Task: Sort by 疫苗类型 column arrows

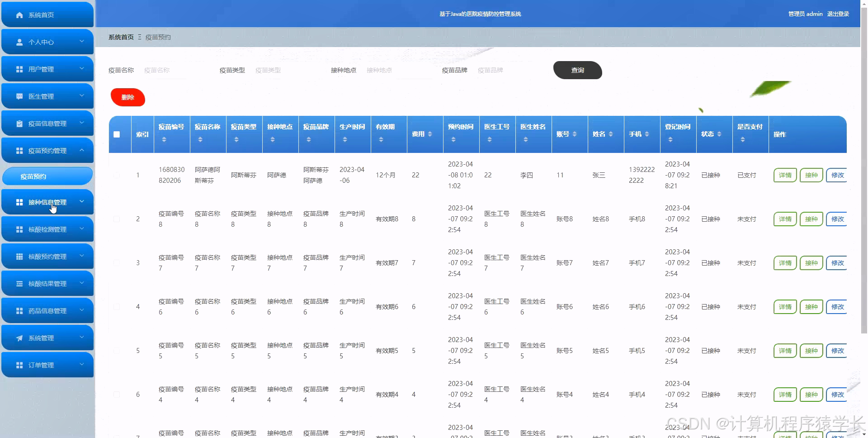Action: pyautogui.click(x=236, y=140)
